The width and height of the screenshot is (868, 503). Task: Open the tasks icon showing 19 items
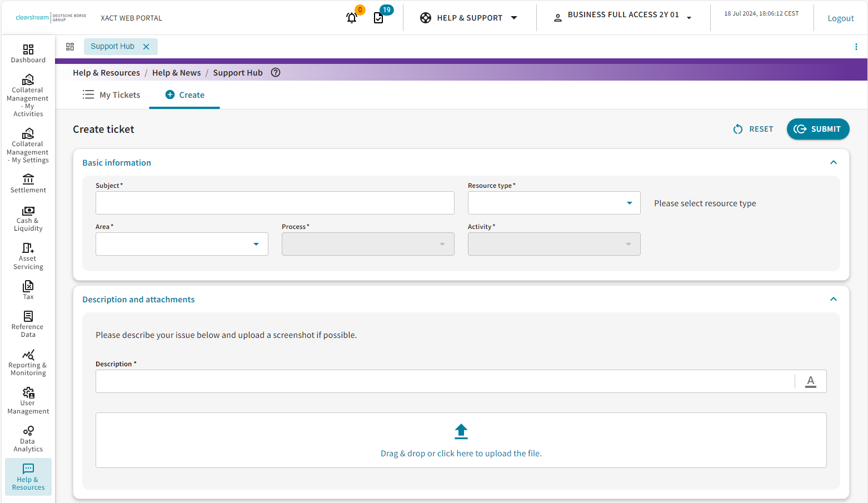379,18
